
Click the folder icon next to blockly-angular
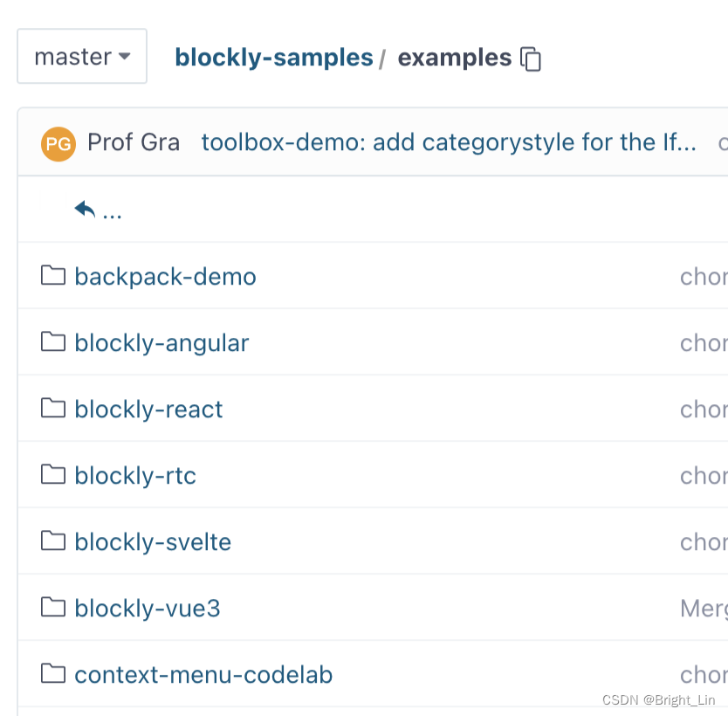(53, 342)
